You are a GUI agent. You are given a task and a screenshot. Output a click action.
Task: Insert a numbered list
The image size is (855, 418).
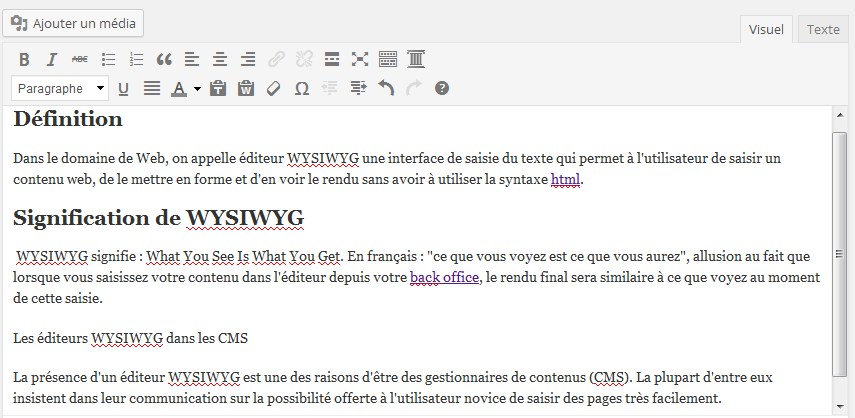pos(136,59)
